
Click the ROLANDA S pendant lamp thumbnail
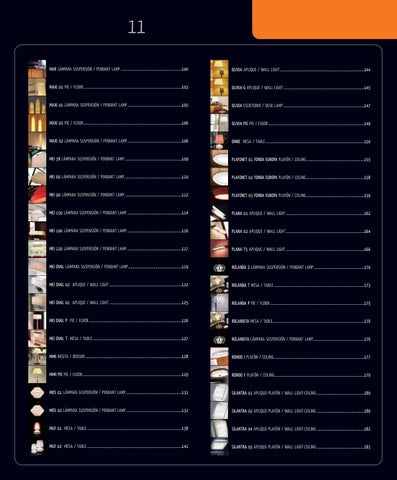click(x=219, y=267)
